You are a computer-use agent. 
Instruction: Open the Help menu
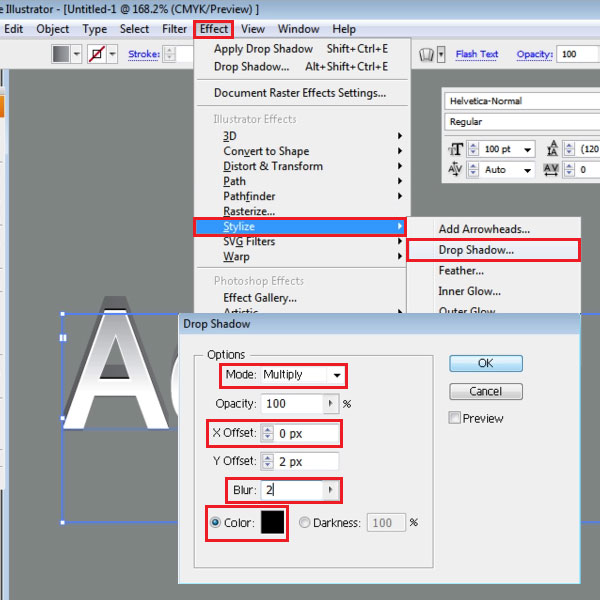[344, 29]
